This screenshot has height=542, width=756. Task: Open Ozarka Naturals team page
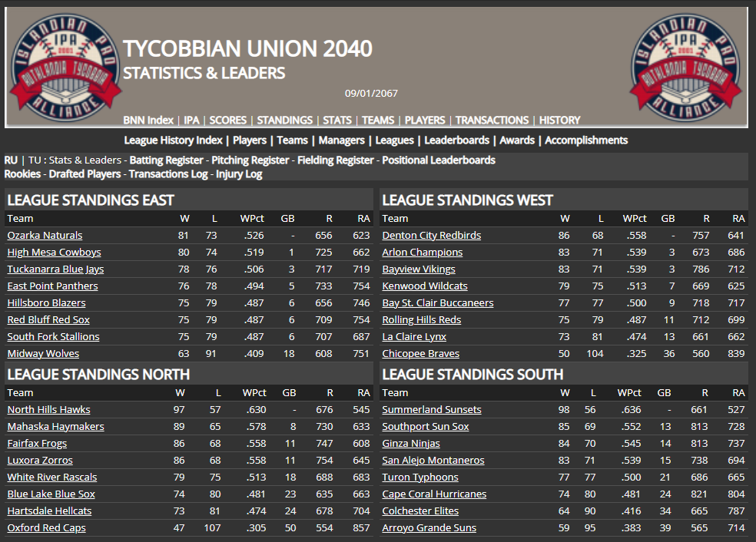point(45,236)
